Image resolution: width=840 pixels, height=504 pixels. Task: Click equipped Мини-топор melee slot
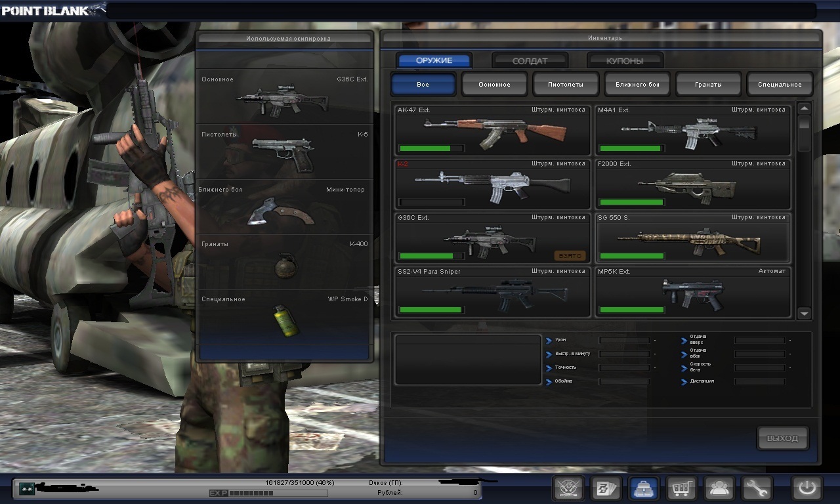[284, 207]
